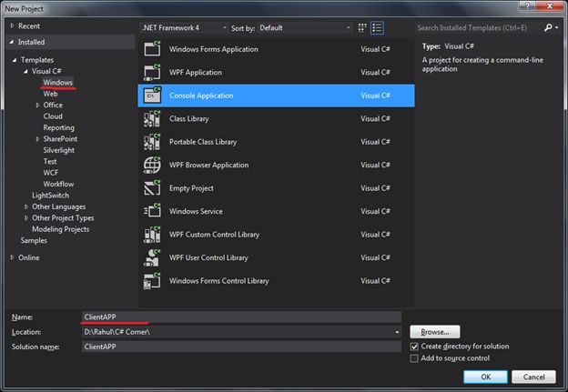
Task: Collapse the Visual C# tree node
Action: tap(25, 71)
